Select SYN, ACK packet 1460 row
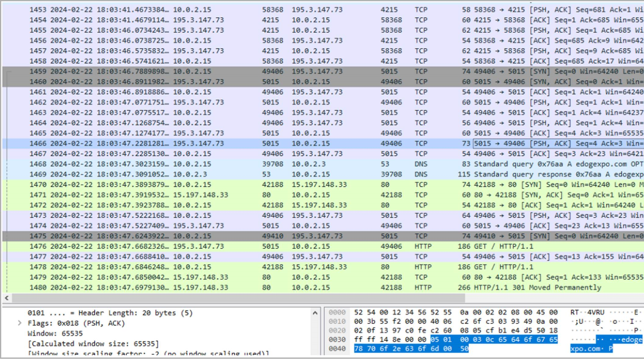 click(x=323, y=82)
